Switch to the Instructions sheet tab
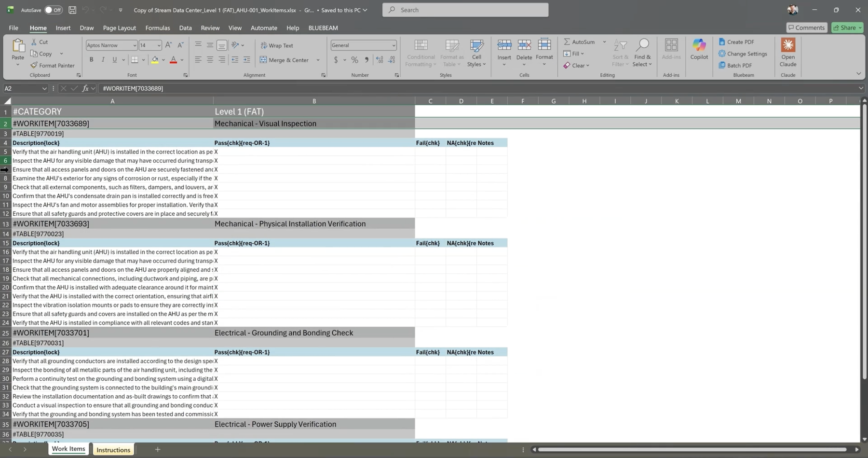The image size is (868, 458). (x=113, y=450)
